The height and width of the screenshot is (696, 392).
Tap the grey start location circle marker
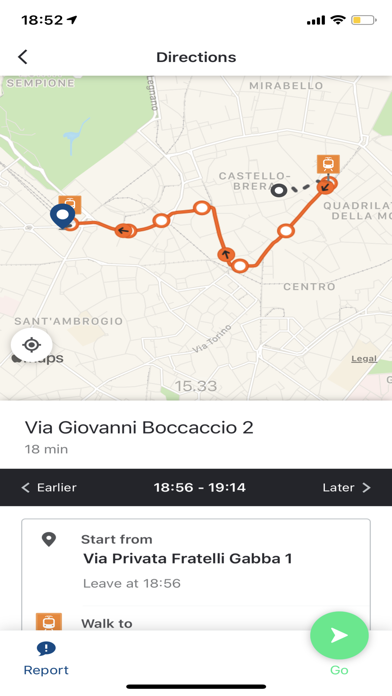click(278, 190)
